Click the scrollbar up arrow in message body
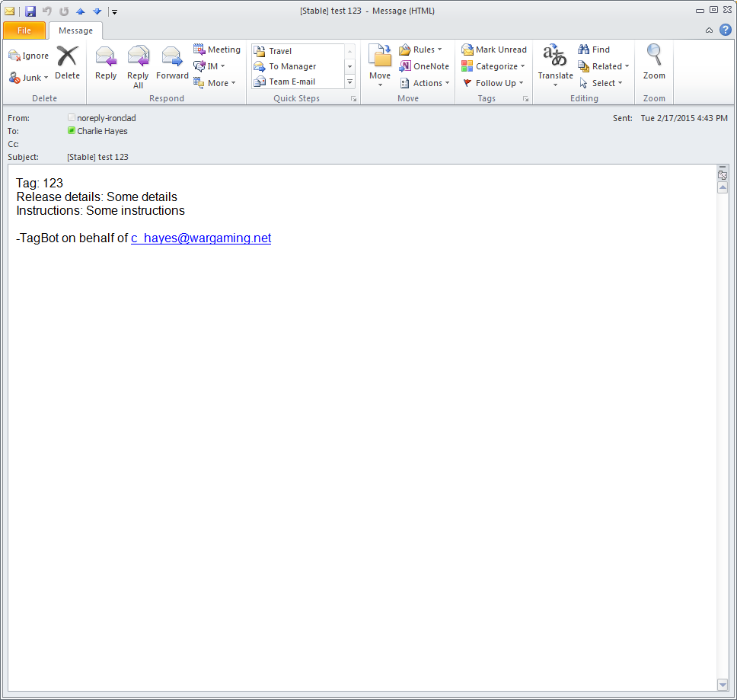This screenshot has width=737, height=700. tap(723, 187)
